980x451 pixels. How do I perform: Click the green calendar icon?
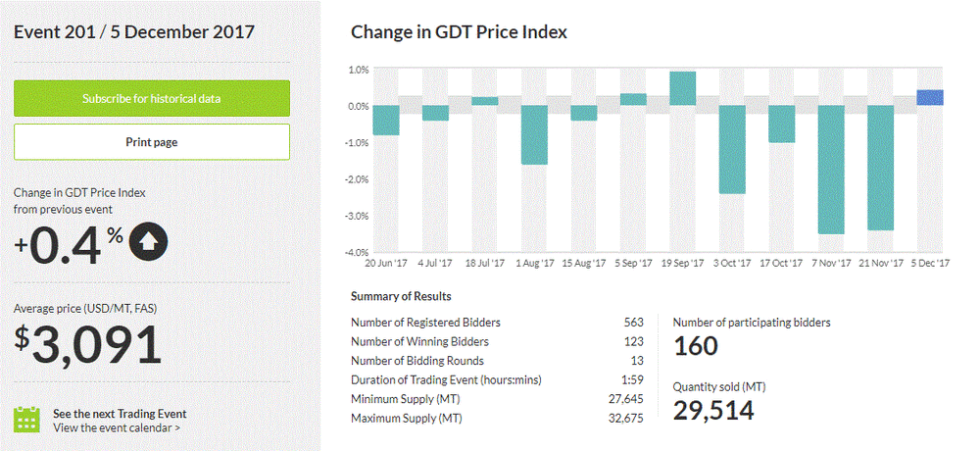(x=26, y=420)
